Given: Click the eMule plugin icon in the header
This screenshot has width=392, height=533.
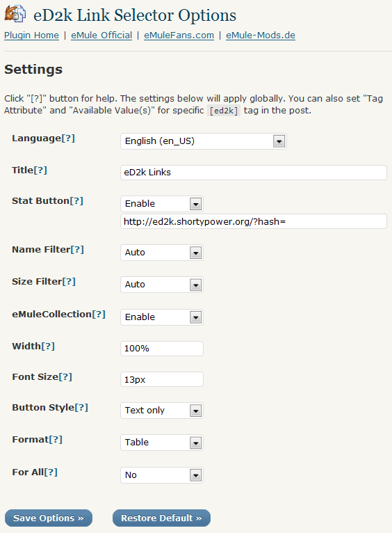Looking at the screenshot, I should tap(15, 14).
